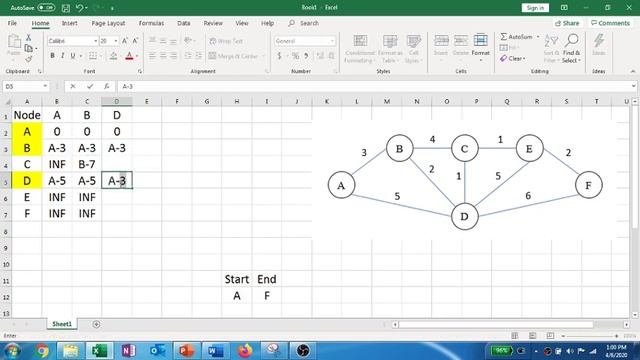Click the Name Box showing D5
Viewport: 640px width, 360px height.
(x=22, y=87)
